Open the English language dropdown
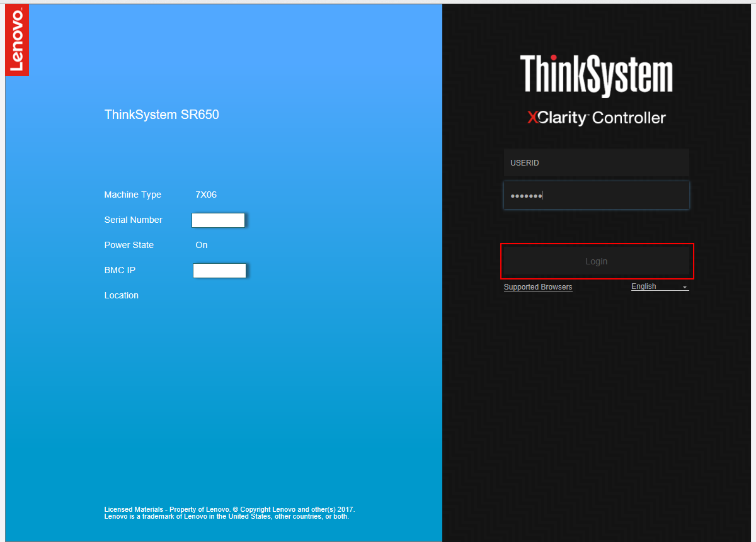The image size is (756, 542). coord(660,286)
